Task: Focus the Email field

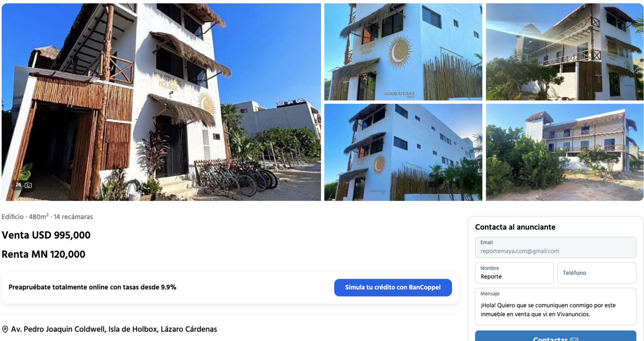Action: [556, 248]
